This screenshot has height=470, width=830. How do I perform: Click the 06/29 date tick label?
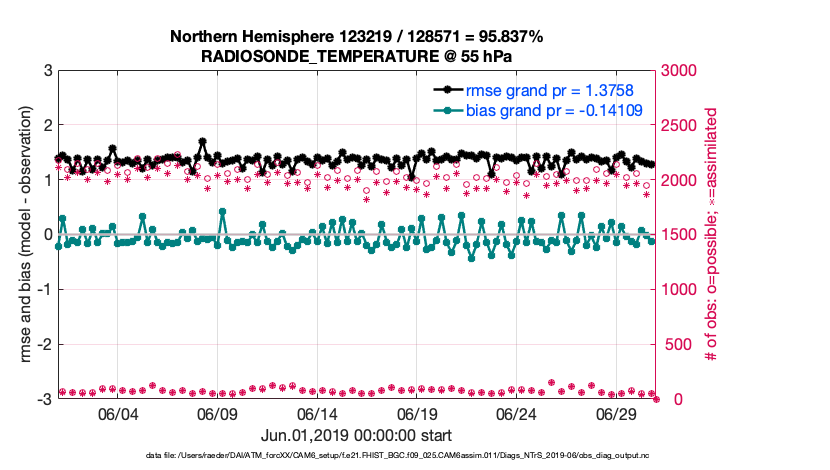pos(616,414)
